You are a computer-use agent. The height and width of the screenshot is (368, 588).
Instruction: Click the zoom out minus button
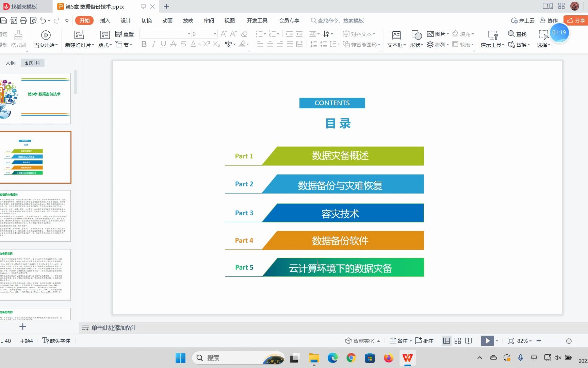539,341
